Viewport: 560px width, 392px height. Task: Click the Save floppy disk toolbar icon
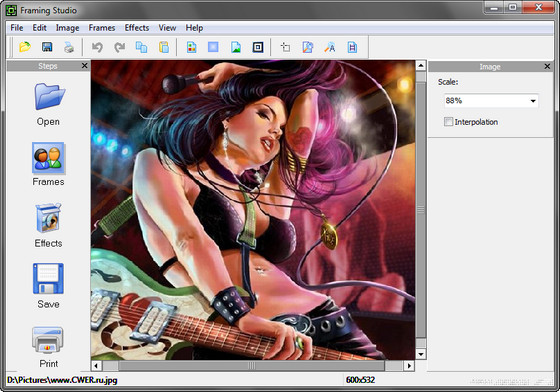click(x=47, y=47)
